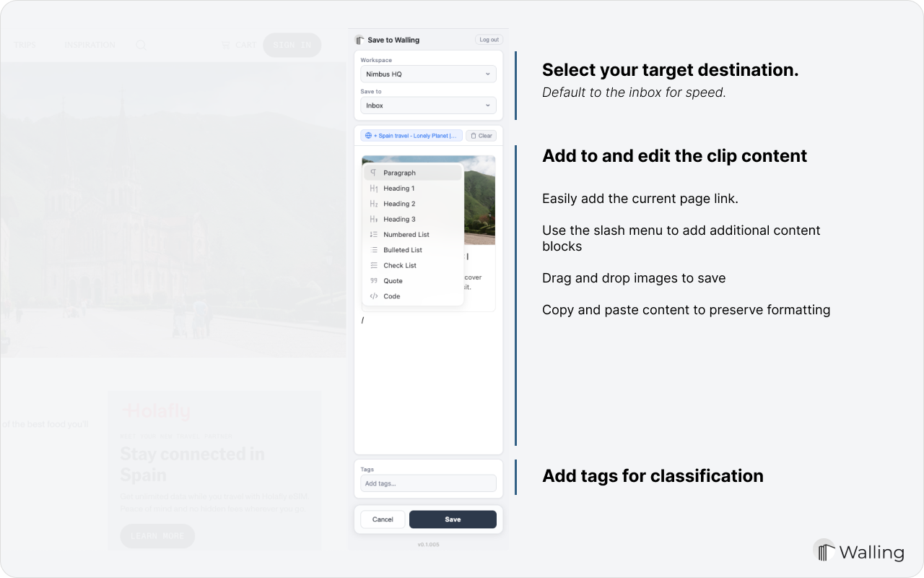
Task: Click the 'Select your target destination.' heading
Action: (x=671, y=70)
